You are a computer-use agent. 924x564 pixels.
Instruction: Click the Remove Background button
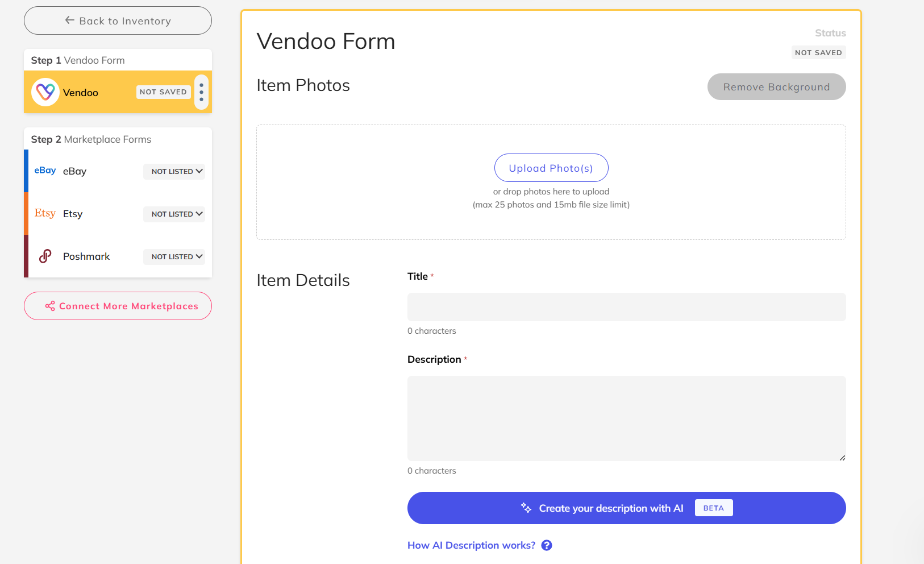tap(776, 87)
